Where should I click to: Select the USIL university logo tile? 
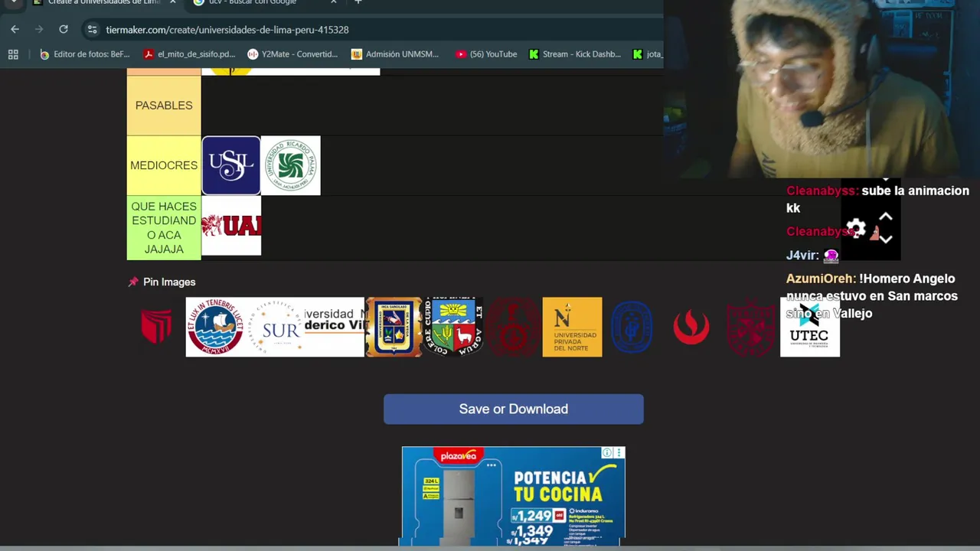pyautogui.click(x=231, y=165)
